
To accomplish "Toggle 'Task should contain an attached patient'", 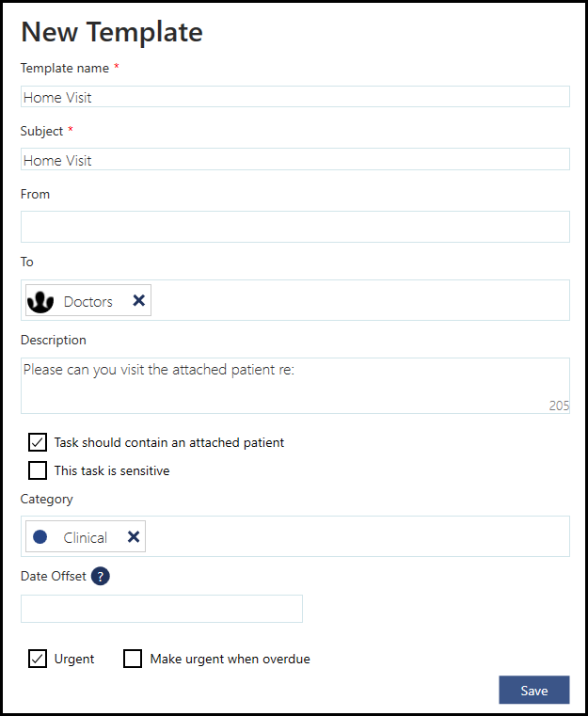I will pyautogui.click(x=38, y=442).
